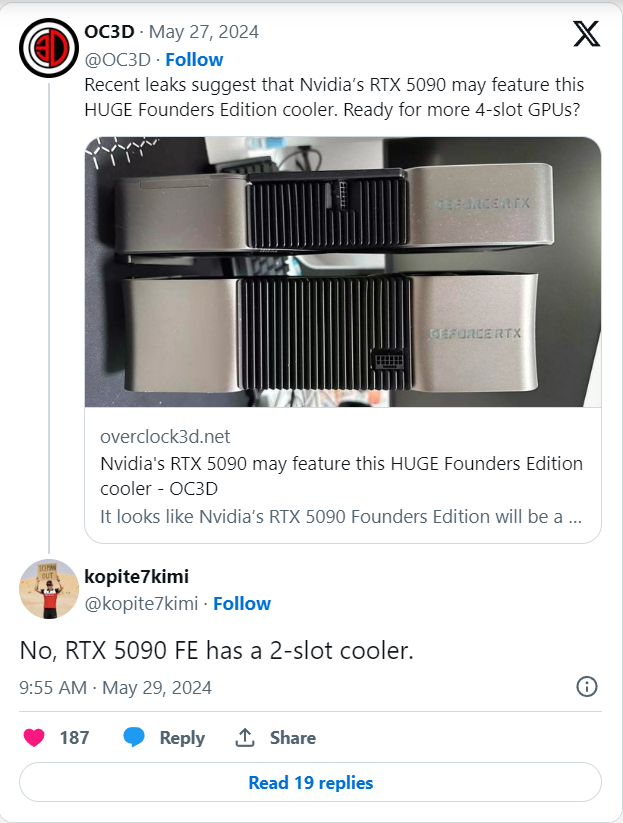Click the Reply text label
The height and width of the screenshot is (823, 623).
(182, 738)
